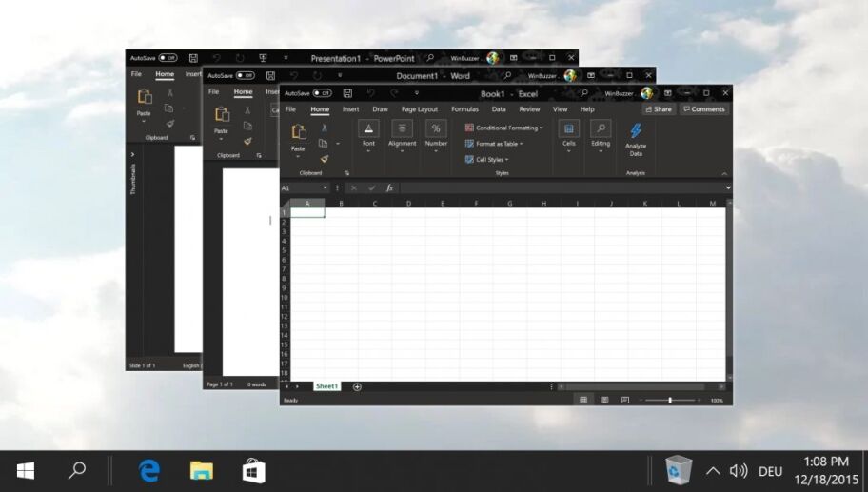Click the Undo arrow in Excel
The height and width of the screenshot is (492, 868).
[371, 93]
